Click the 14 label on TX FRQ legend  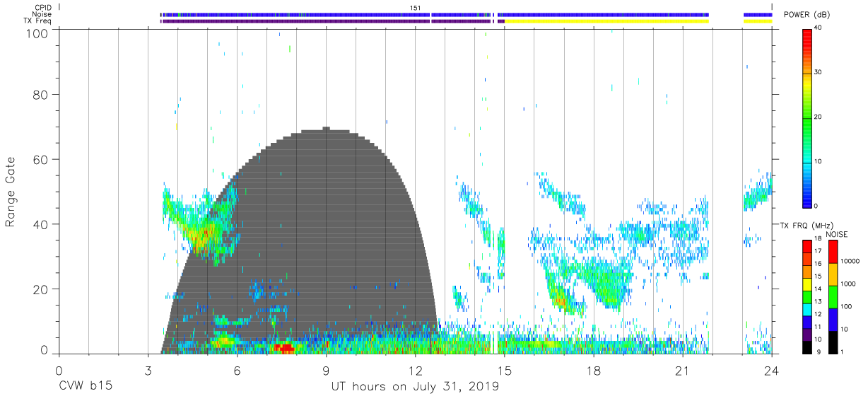click(x=819, y=290)
